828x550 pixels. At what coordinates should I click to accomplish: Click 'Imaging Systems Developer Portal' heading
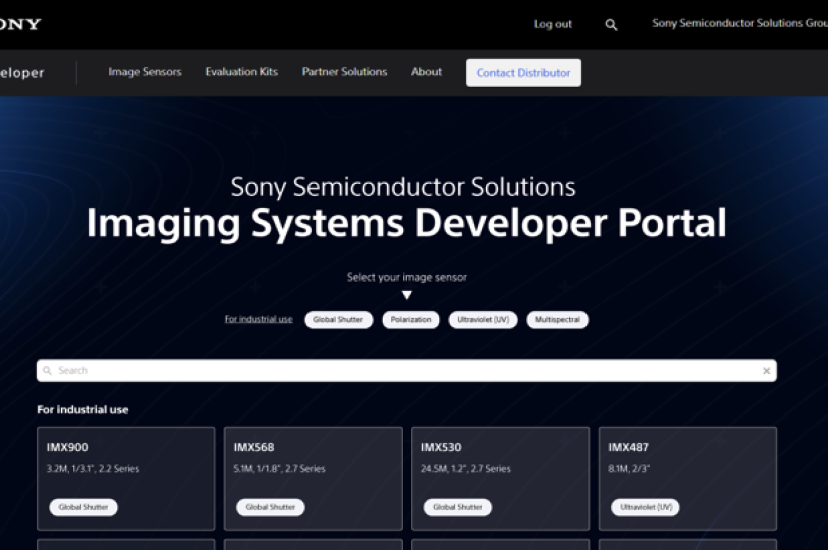coord(407,223)
